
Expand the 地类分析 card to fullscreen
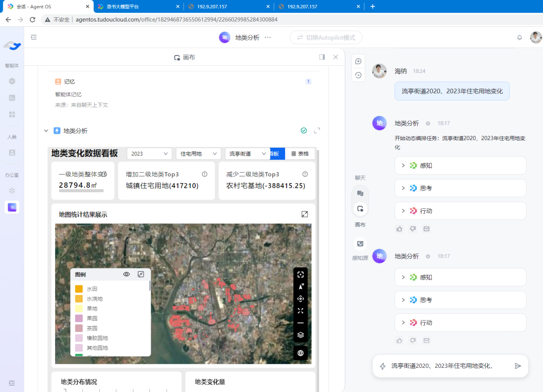[317, 131]
